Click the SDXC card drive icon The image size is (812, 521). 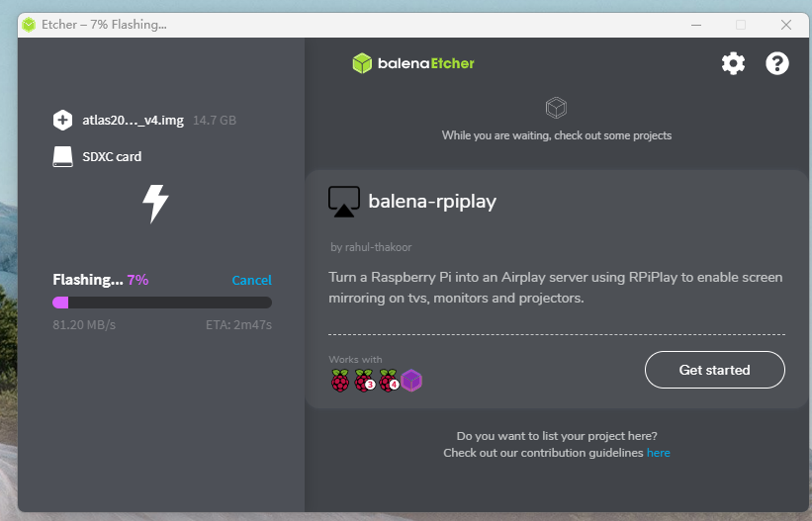[62, 157]
